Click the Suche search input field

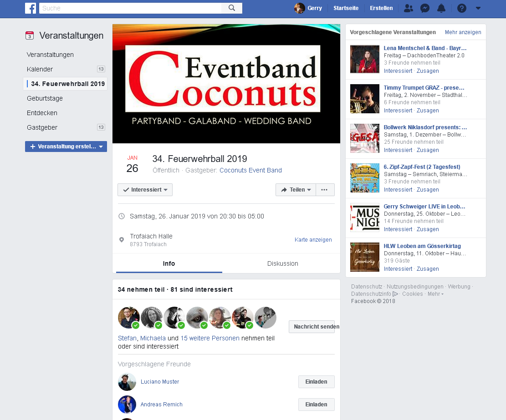pos(130,8)
